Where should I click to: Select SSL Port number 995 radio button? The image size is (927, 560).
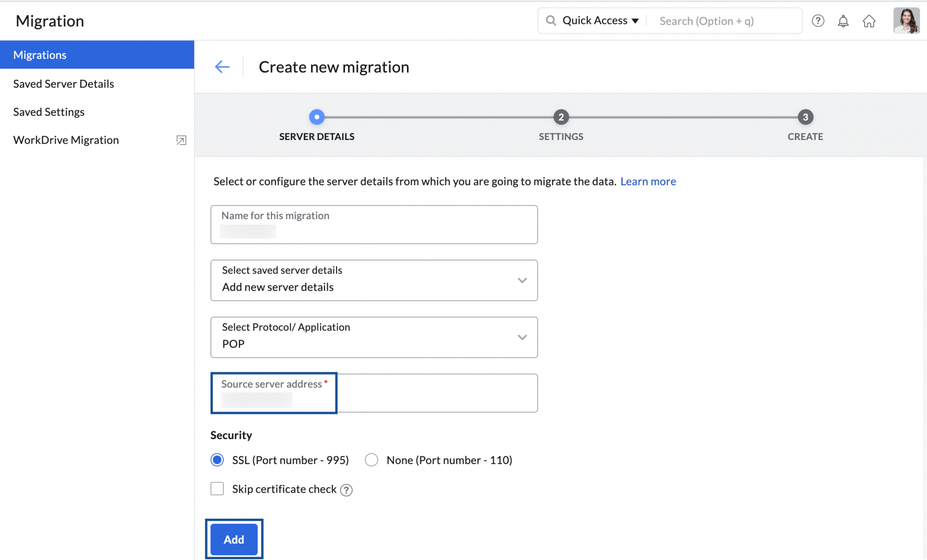(217, 460)
